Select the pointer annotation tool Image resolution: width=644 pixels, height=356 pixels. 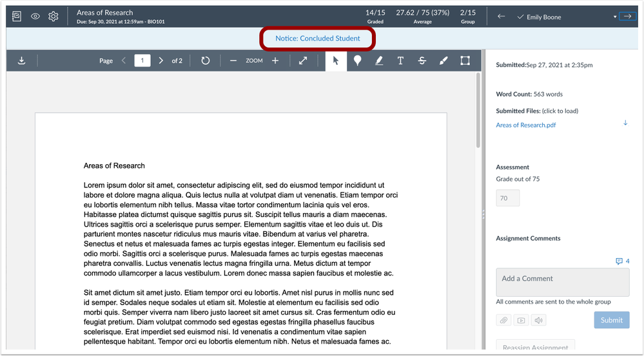point(336,61)
